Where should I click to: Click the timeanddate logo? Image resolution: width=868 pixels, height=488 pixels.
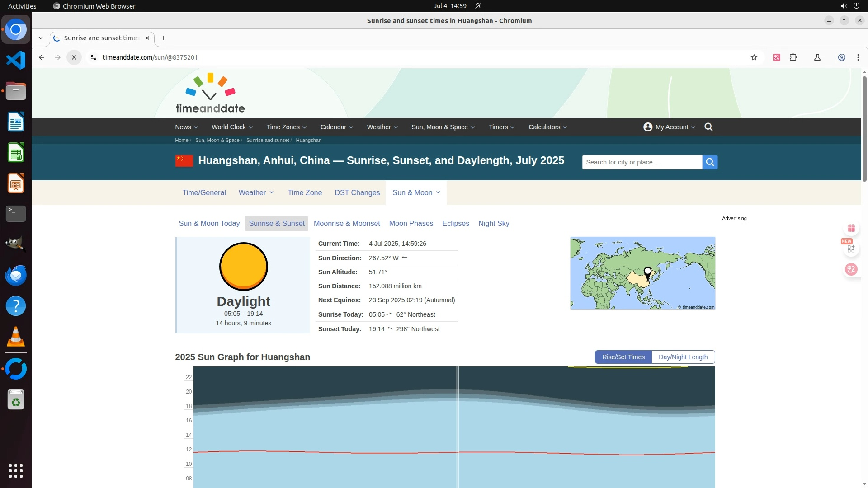(x=210, y=94)
